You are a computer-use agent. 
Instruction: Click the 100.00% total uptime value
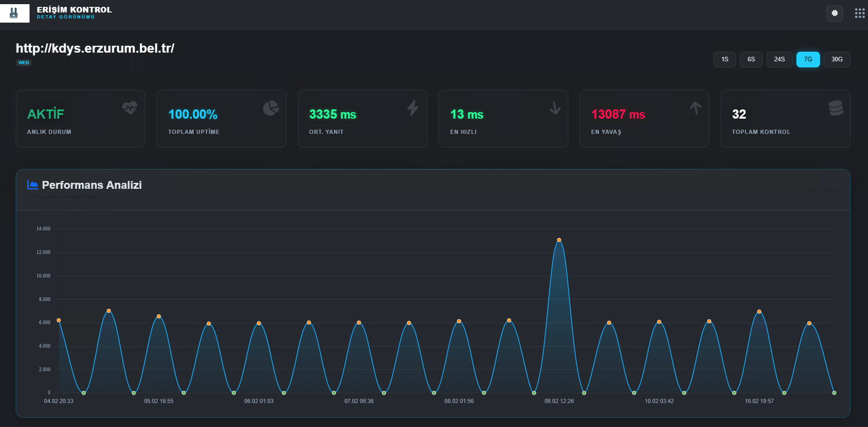coord(193,114)
